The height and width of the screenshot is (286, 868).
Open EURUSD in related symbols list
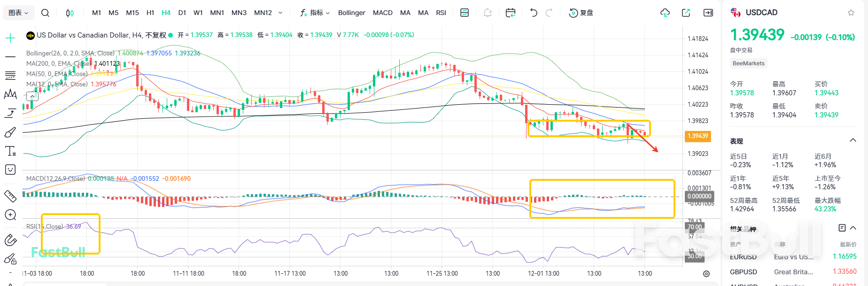pos(743,257)
